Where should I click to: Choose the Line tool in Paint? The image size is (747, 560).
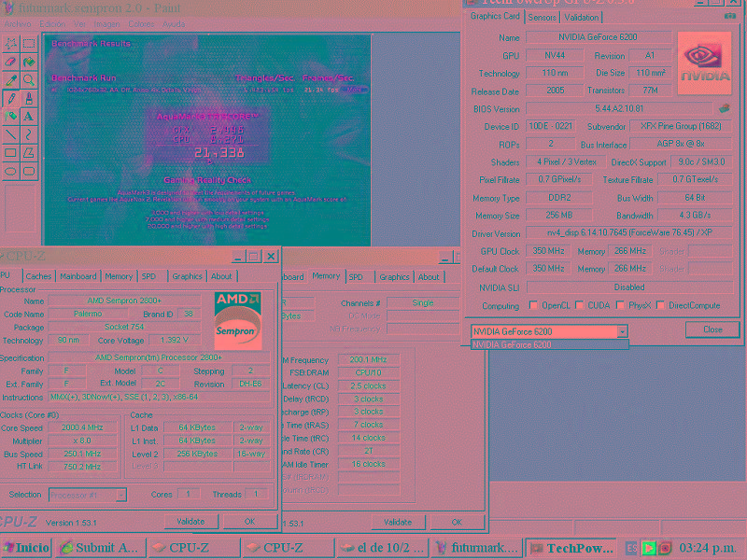point(11,134)
